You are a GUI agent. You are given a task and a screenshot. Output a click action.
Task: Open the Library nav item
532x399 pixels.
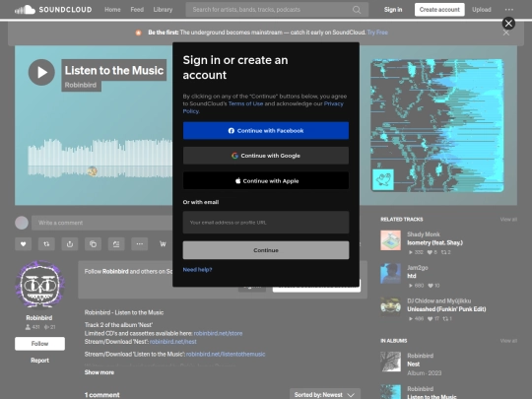pyautogui.click(x=163, y=10)
